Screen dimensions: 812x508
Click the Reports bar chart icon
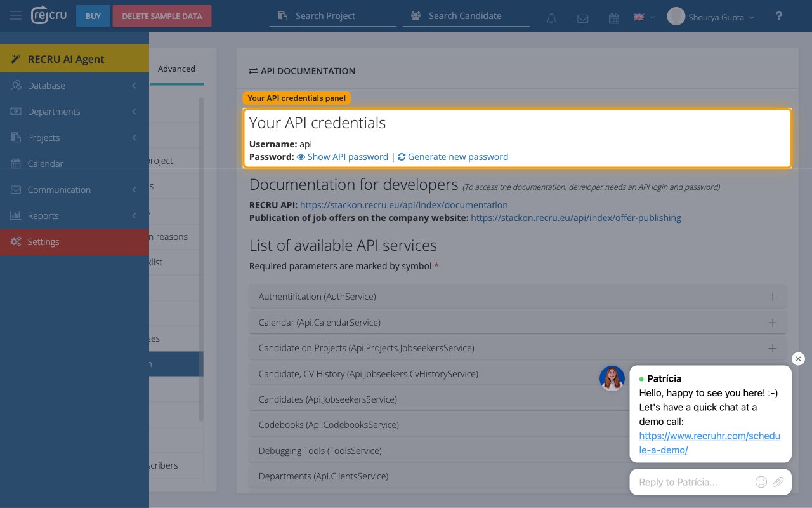(16, 216)
